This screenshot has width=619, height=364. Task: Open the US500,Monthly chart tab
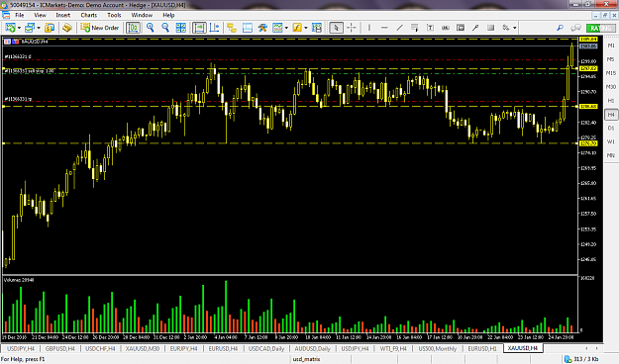click(x=437, y=348)
